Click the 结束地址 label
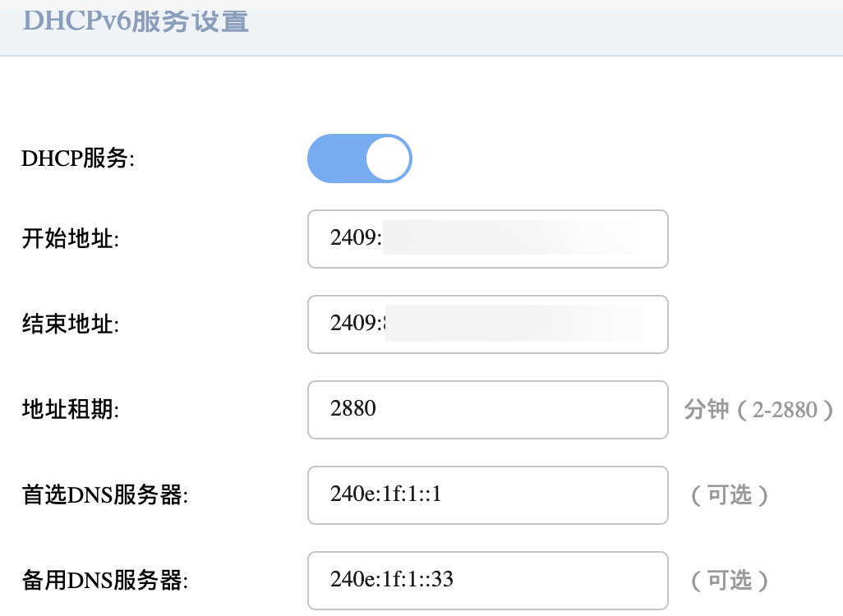Screen dimensions: 843x616 (71, 325)
